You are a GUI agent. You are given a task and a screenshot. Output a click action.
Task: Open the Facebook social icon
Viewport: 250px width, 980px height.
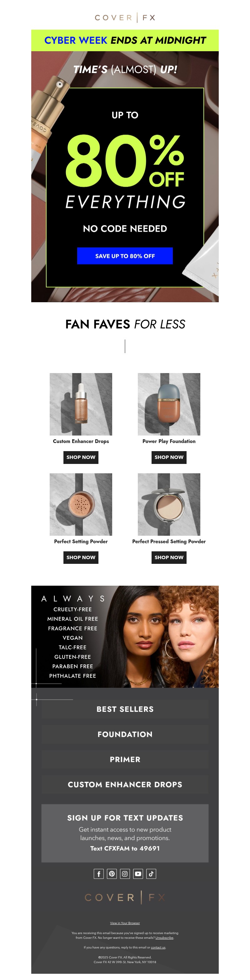tap(98, 874)
